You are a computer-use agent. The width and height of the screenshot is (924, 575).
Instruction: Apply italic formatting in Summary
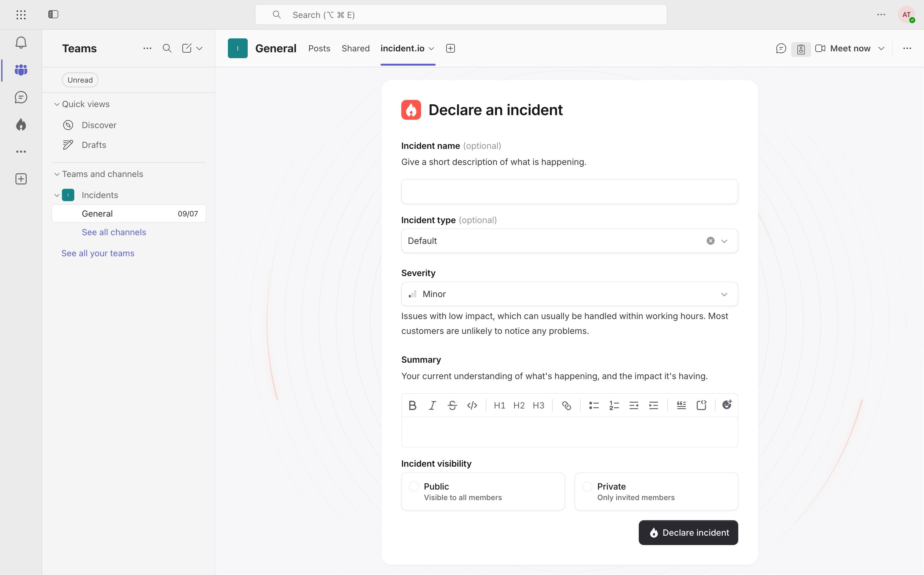point(432,405)
